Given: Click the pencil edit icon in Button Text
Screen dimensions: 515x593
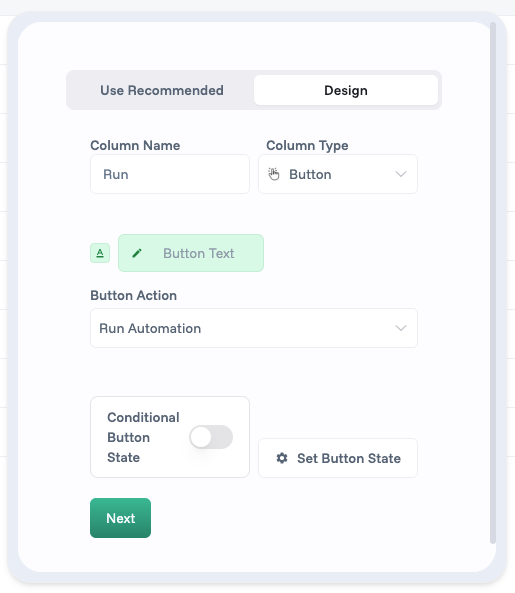Looking at the screenshot, I should coord(137,253).
